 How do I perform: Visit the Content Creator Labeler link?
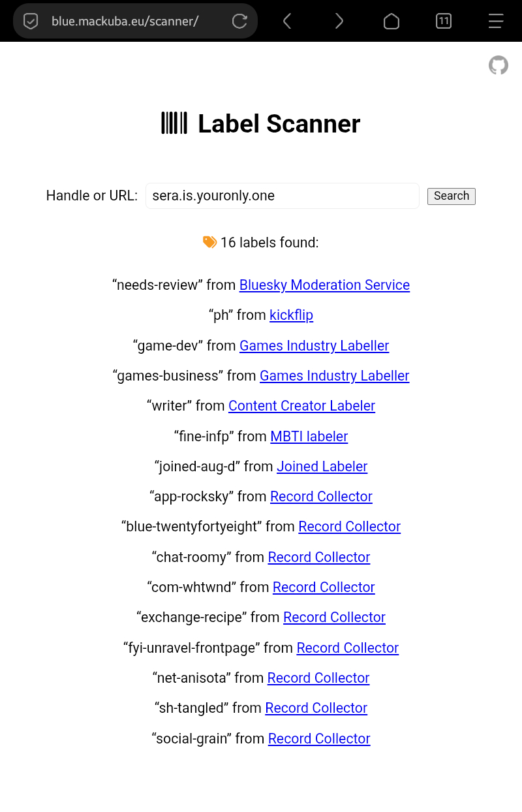tap(301, 406)
